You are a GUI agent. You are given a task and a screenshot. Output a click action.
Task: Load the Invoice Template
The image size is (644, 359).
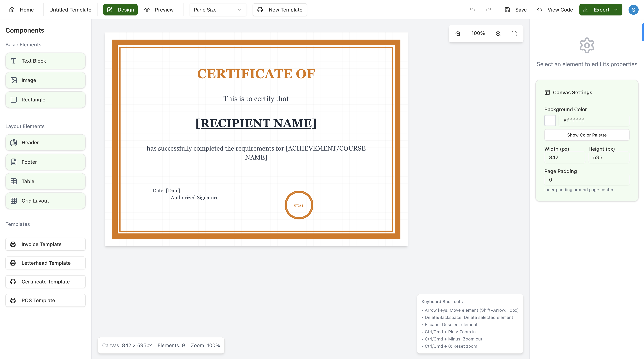click(46, 244)
